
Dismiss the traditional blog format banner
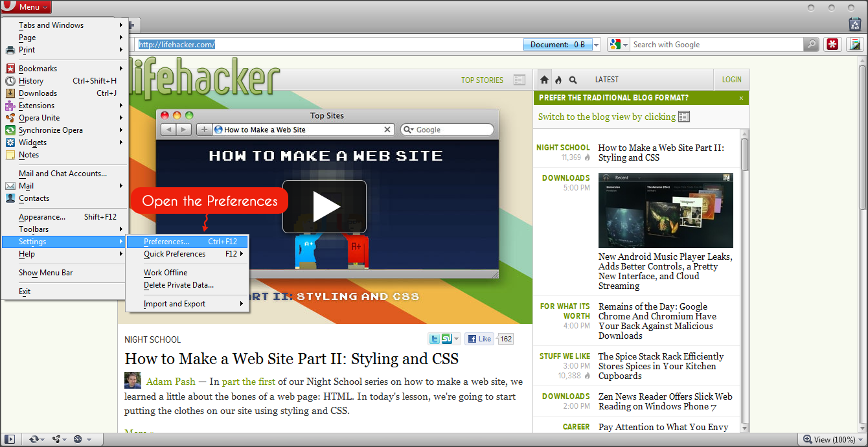coord(742,98)
